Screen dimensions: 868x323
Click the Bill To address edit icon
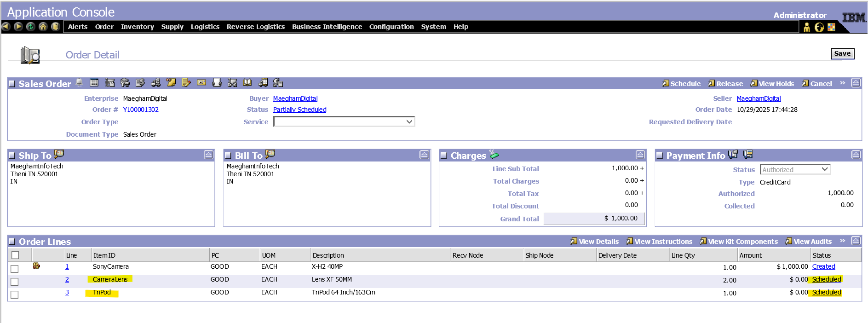coord(270,154)
